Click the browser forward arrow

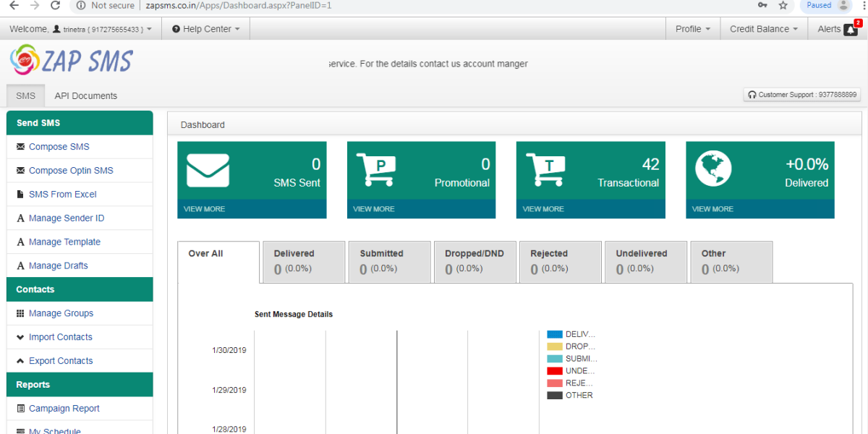coord(34,5)
